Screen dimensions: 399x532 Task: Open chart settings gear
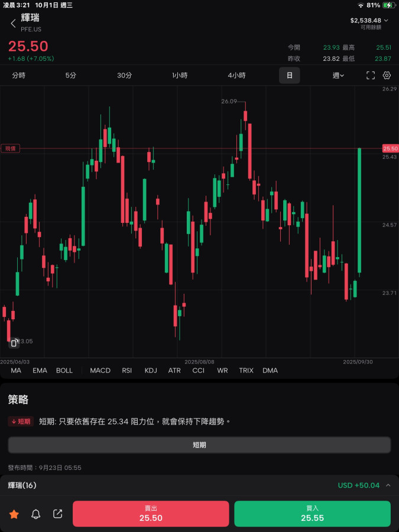387,76
